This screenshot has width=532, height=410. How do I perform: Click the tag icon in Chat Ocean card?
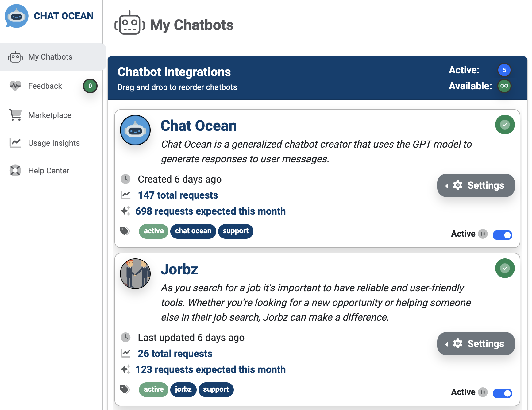(125, 231)
